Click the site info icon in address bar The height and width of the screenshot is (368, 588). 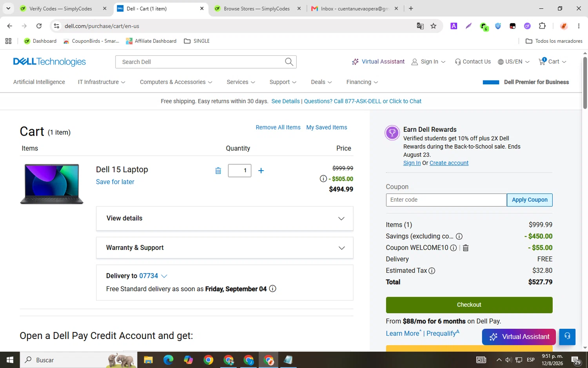tap(56, 26)
